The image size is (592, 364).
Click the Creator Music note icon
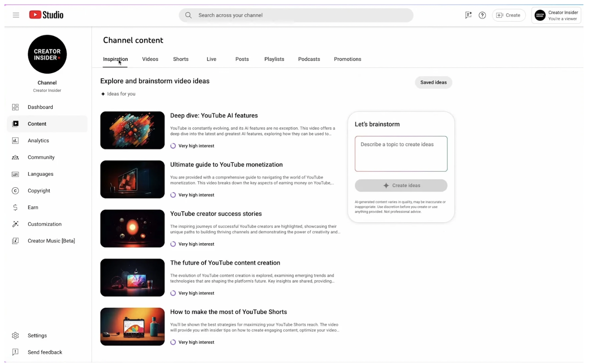point(16,241)
